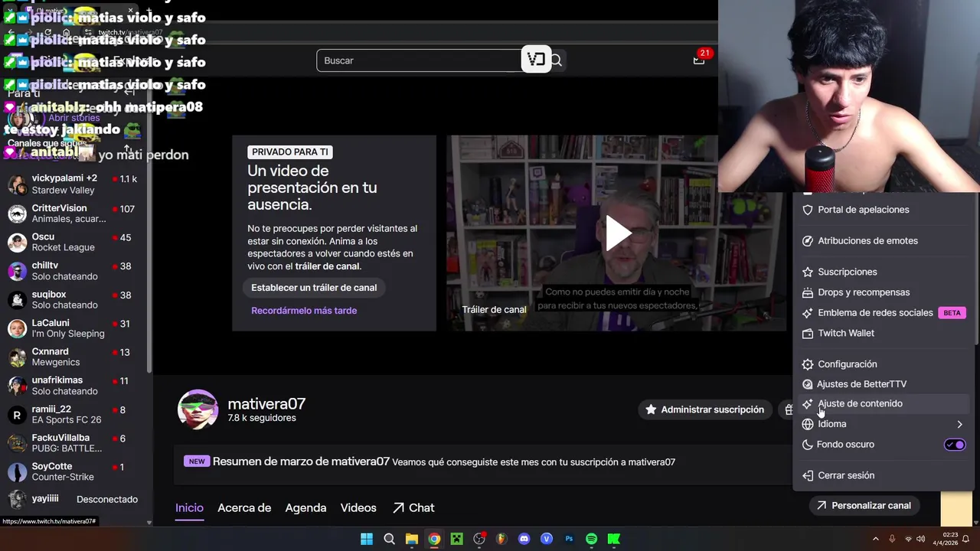Click the keyboard overlay icon in the search bar

pos(536,60)
